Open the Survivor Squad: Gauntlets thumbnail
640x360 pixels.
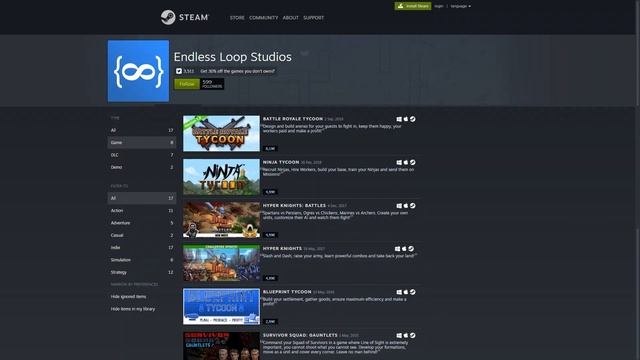[x=221, y=346]
